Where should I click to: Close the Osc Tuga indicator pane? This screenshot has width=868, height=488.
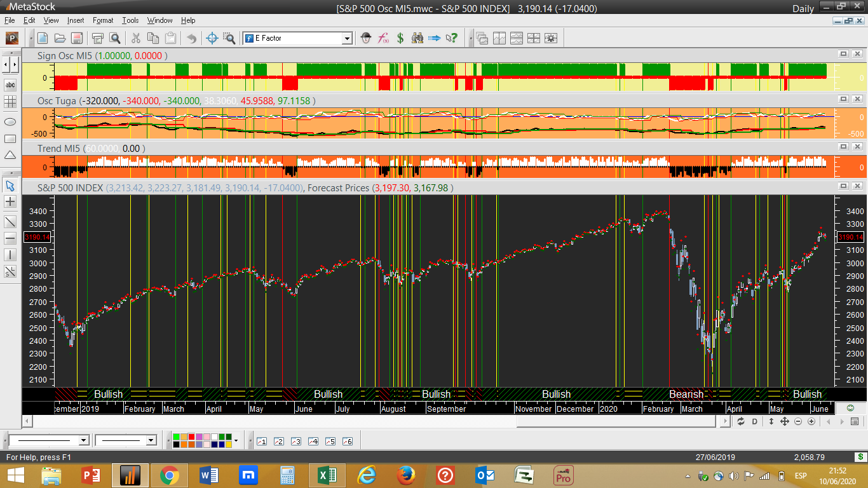(x=857, y=99)
